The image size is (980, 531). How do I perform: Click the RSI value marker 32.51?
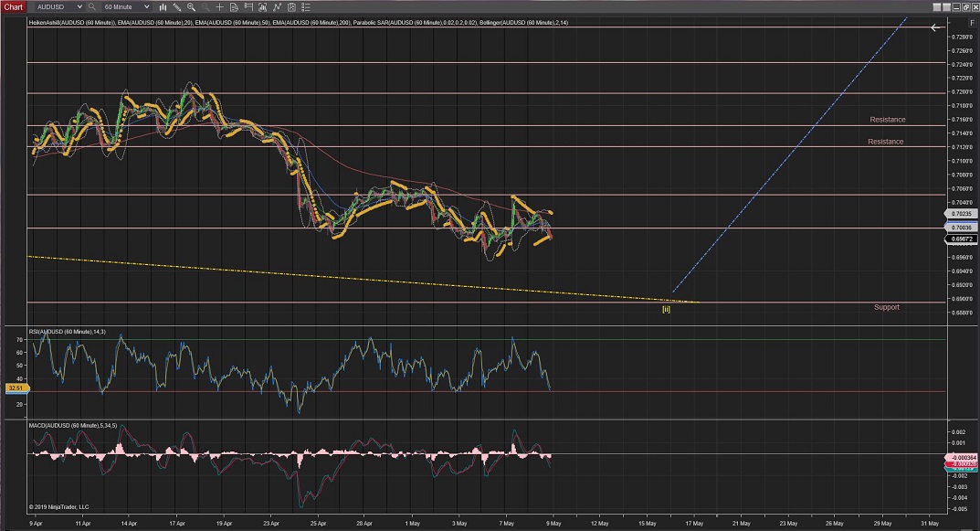point(15,388)
